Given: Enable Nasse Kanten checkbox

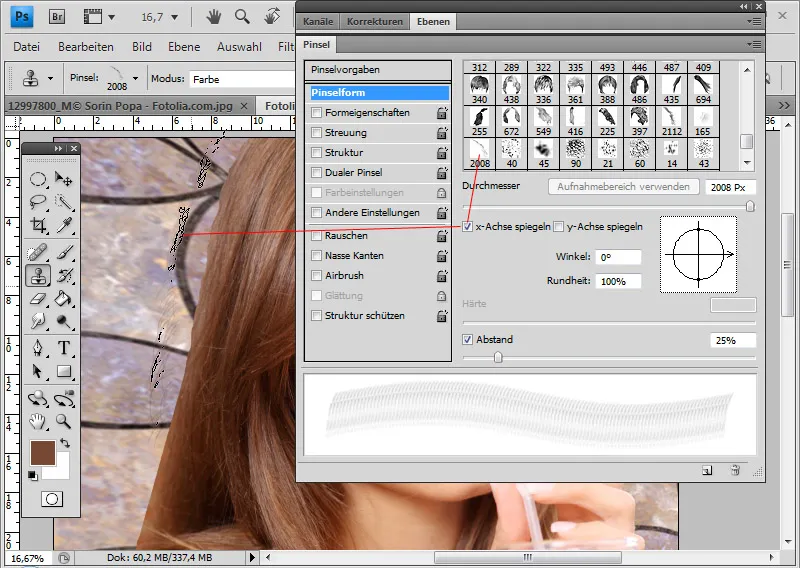Looking at the screenshot, I should 316,256.
